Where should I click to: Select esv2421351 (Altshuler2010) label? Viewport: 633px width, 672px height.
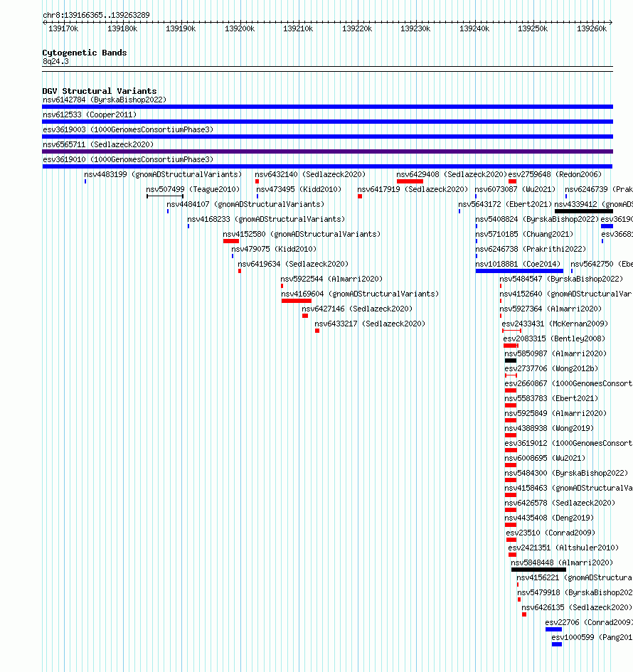coord(563,548)
